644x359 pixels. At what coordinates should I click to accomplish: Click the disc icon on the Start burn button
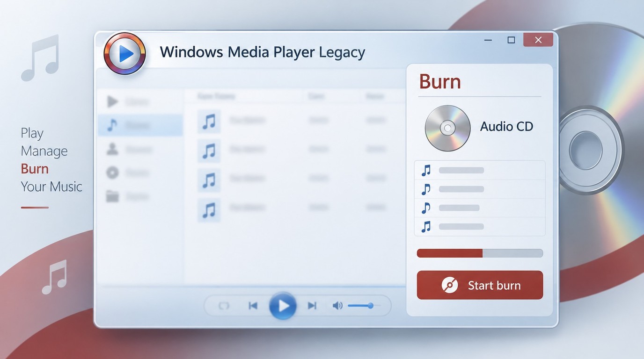point(450,285)
